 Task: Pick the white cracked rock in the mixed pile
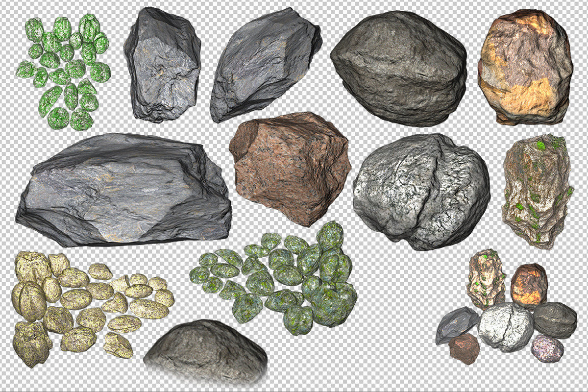click(x=505, y=326)
